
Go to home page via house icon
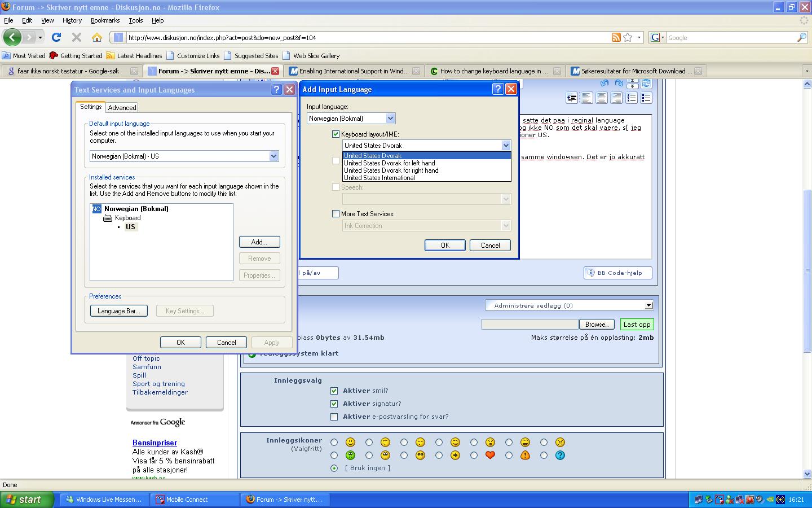[x=97, y=37]
